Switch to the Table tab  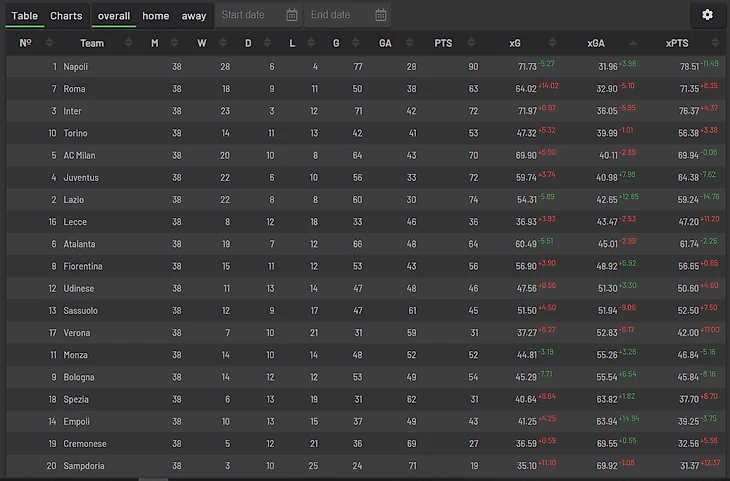click(x=24, y=16)
